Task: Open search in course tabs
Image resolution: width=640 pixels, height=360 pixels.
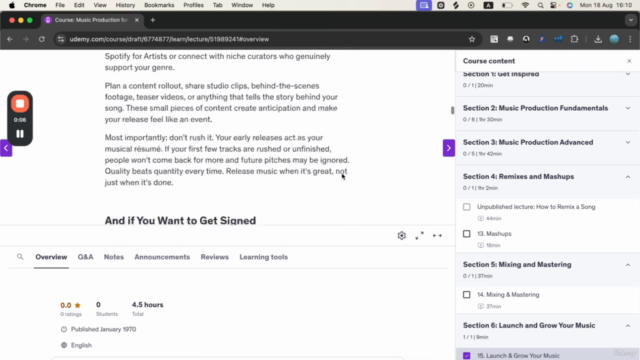Action: tap(20, 257)
